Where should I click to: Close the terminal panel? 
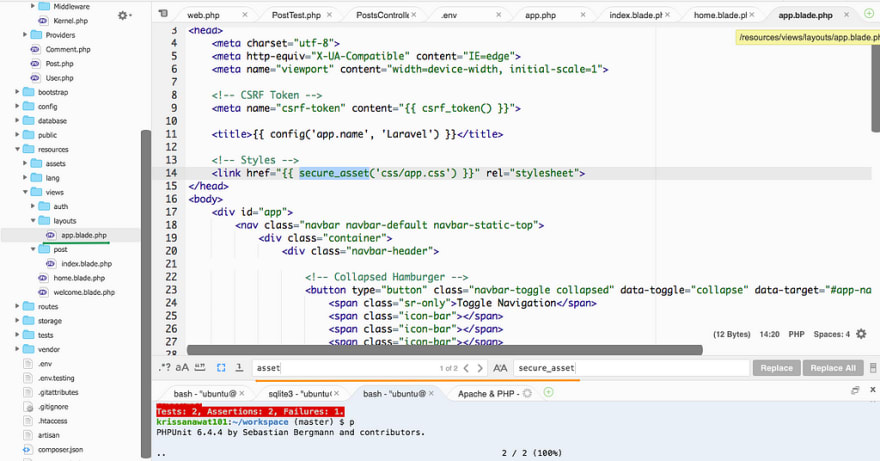pyautogui.click(x=873, y=389)
